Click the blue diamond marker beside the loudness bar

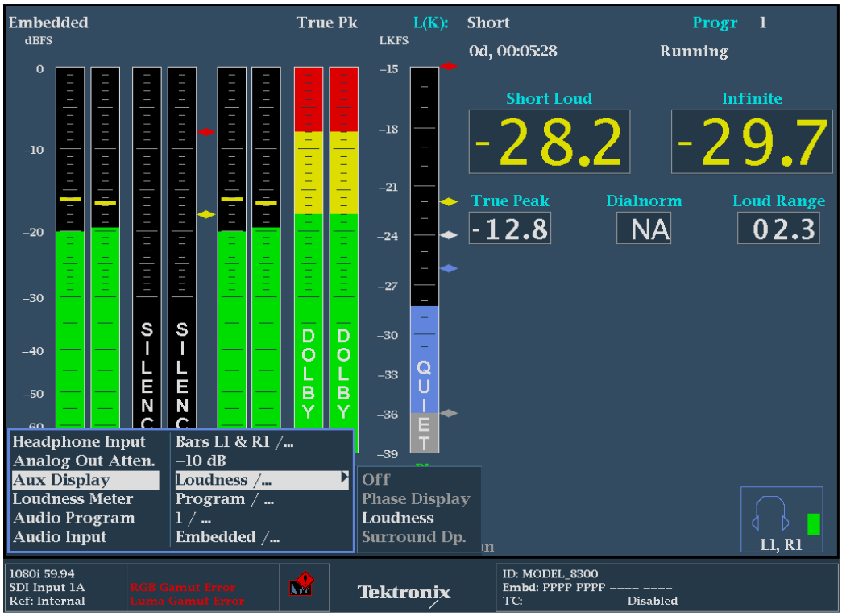(x=448, y=268)
